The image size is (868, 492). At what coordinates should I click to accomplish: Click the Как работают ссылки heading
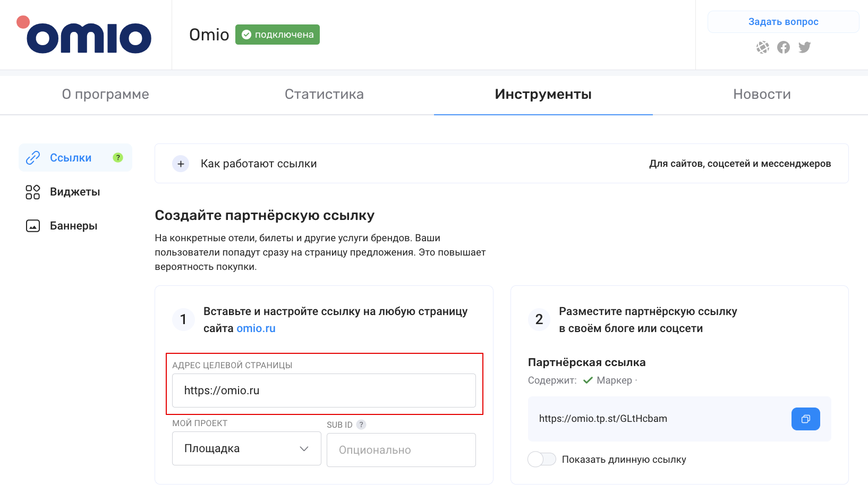(x=259, y=164)
